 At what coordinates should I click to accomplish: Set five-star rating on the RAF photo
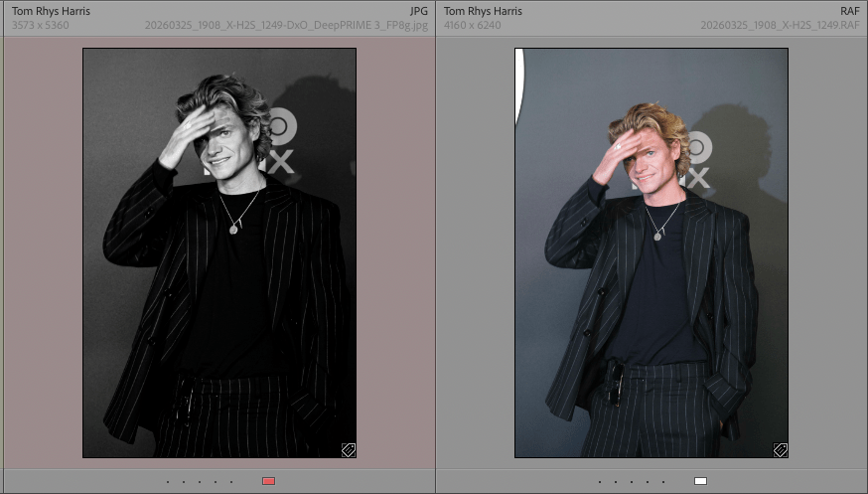663,482
